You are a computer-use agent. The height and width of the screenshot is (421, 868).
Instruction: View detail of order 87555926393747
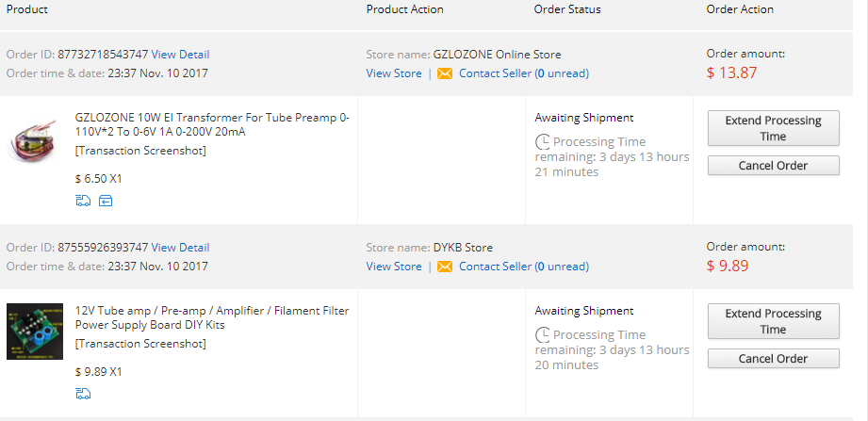(x=180, y=248)
